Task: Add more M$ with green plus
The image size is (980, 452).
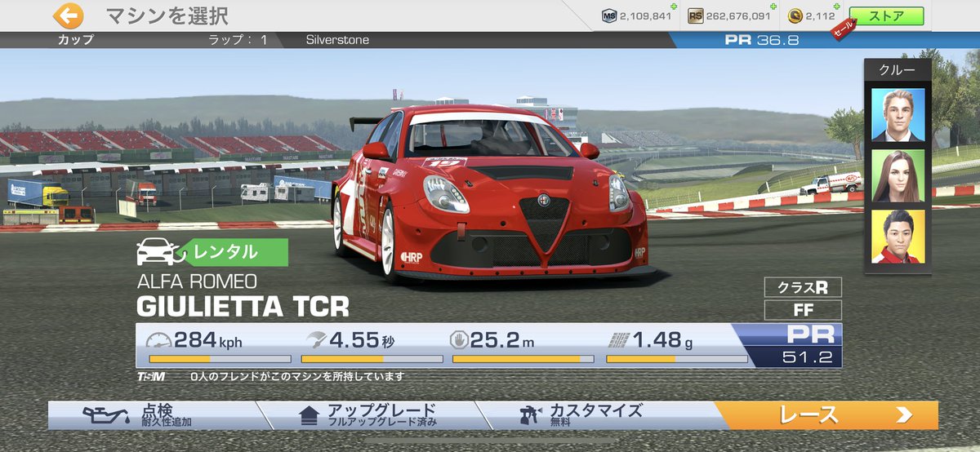Action: (x=674, y=7)
